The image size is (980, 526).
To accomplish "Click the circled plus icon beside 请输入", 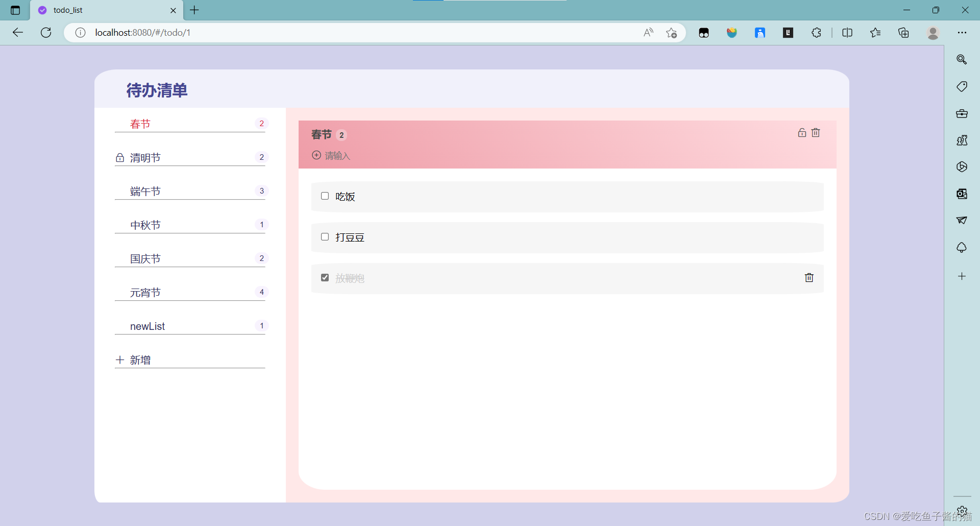I will coord(316,155).
